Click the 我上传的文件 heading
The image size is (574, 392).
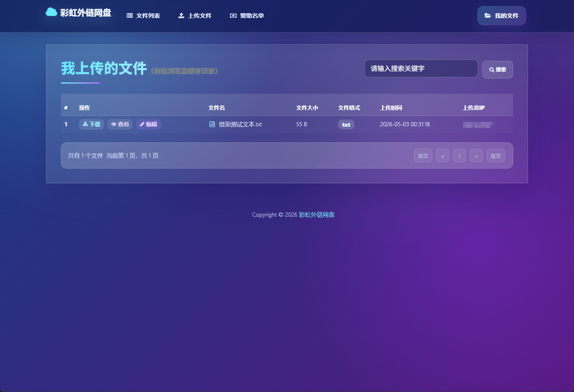[104, 68]
